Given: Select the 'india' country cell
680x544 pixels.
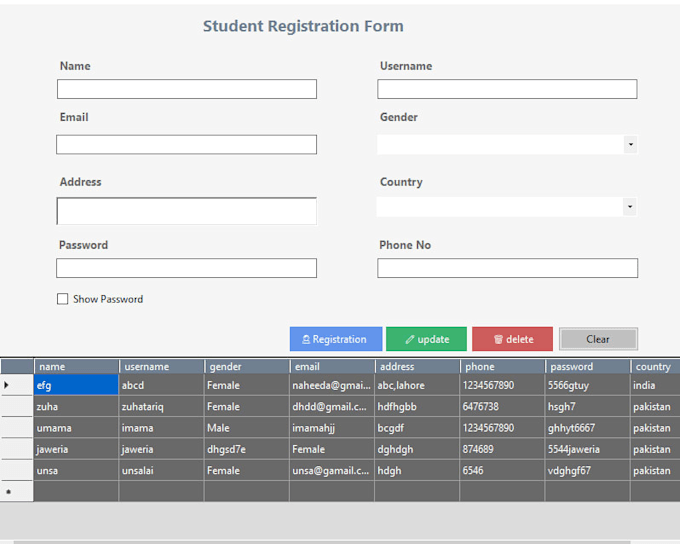Looking at the screenshot, I should pyautogui.click(x=655, y=385).
